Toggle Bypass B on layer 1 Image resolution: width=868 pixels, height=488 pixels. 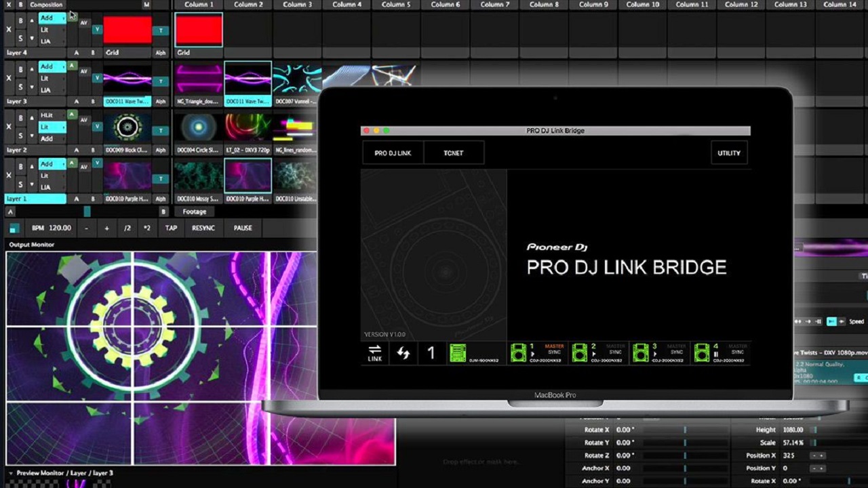[21, 167]
